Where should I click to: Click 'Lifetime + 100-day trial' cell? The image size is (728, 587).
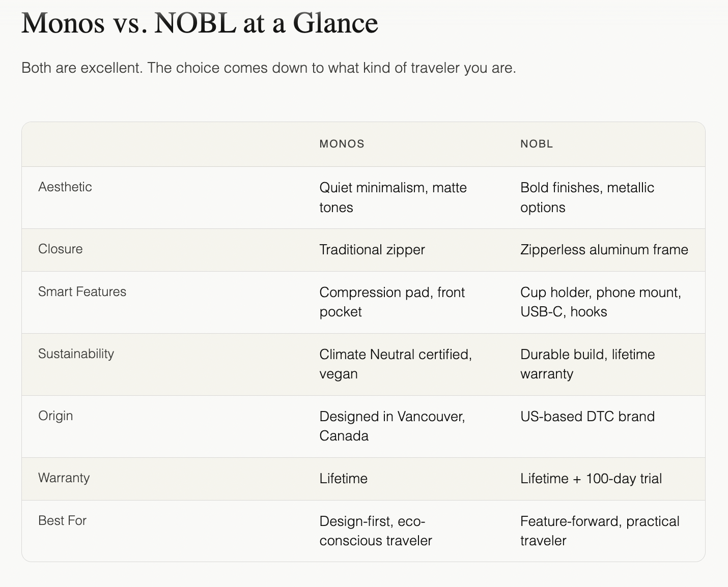point(591,479)
